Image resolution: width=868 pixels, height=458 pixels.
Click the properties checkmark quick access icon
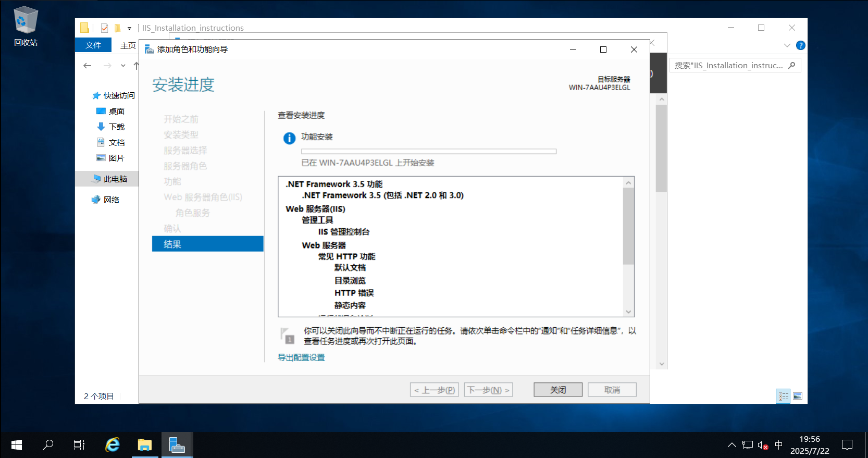[x=104, y=28]
